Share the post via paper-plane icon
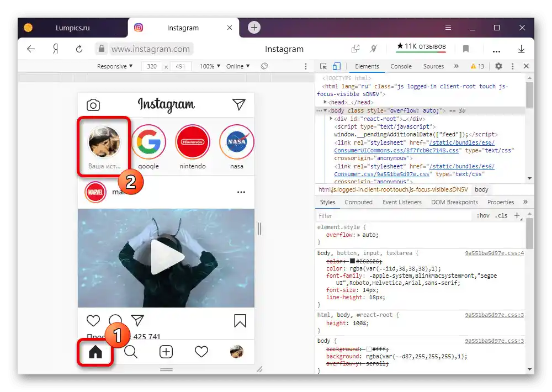Screen dimensions: 552x392 coord(137,320)
